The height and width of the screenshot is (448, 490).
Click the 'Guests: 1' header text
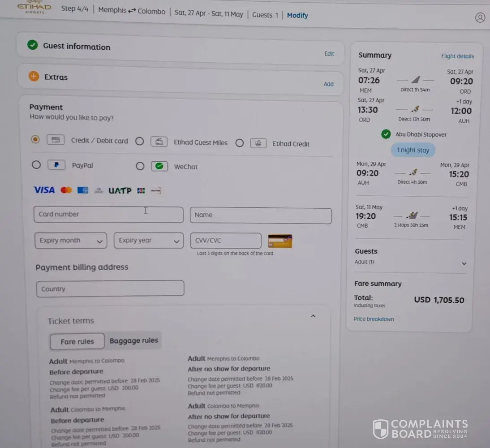click(x=265, y=15)
